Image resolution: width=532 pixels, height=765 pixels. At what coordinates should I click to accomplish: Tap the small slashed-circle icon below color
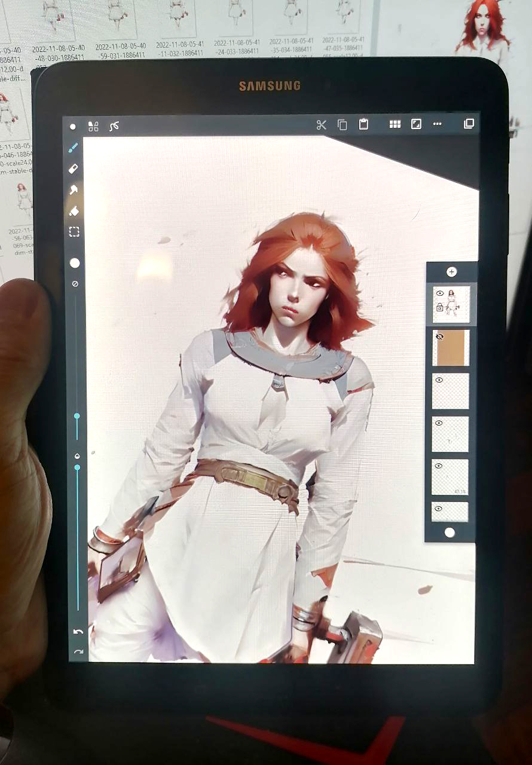[75, 284]
